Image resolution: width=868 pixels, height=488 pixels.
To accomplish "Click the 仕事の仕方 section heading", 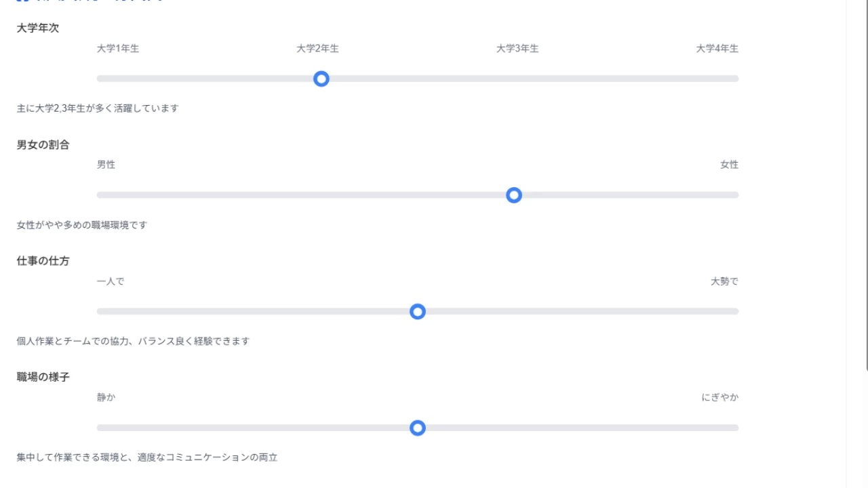I will [x=43, y=261].
